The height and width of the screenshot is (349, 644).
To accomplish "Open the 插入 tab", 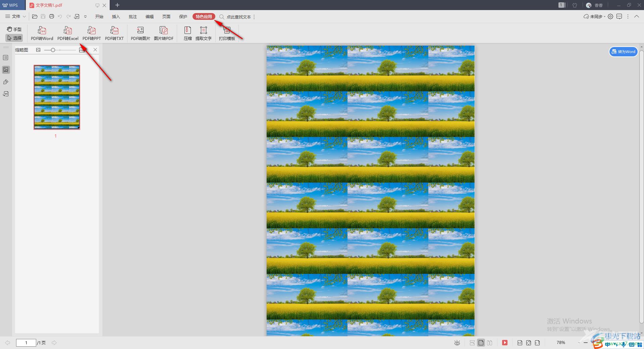I will [116, 16].
